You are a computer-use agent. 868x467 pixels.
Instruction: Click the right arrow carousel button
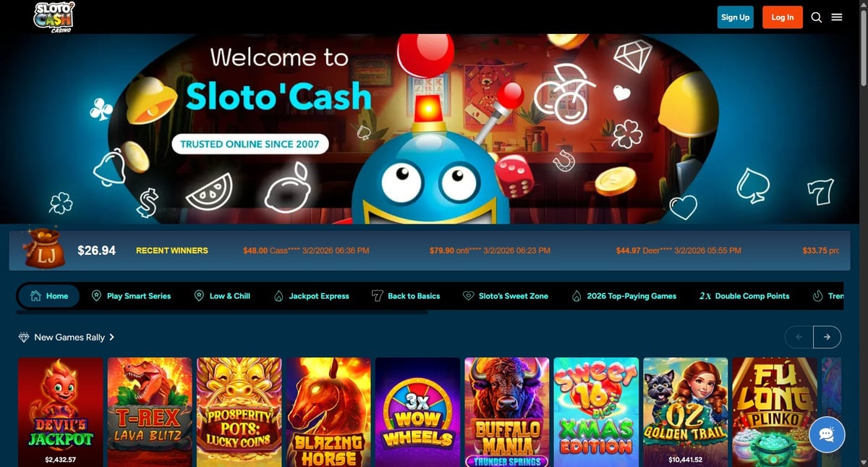tap(827, 337)
